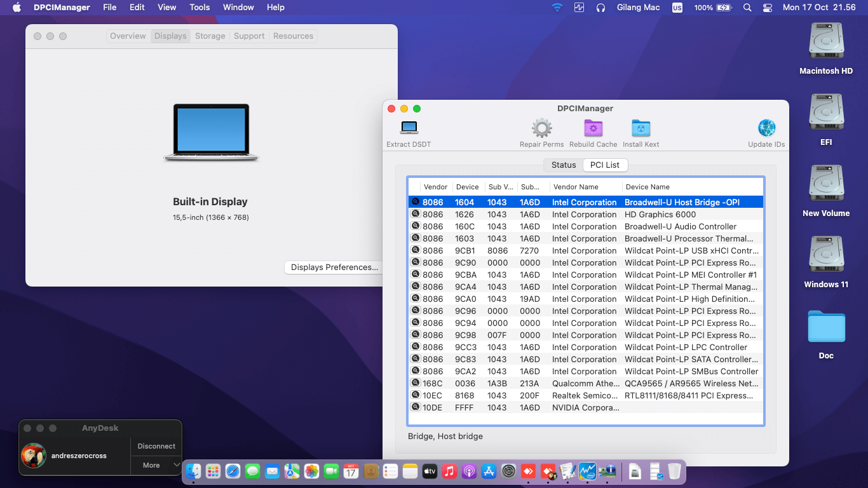Click Disconnect in the AnyDesk panel
868x488 pixels.
pos(156,446)
